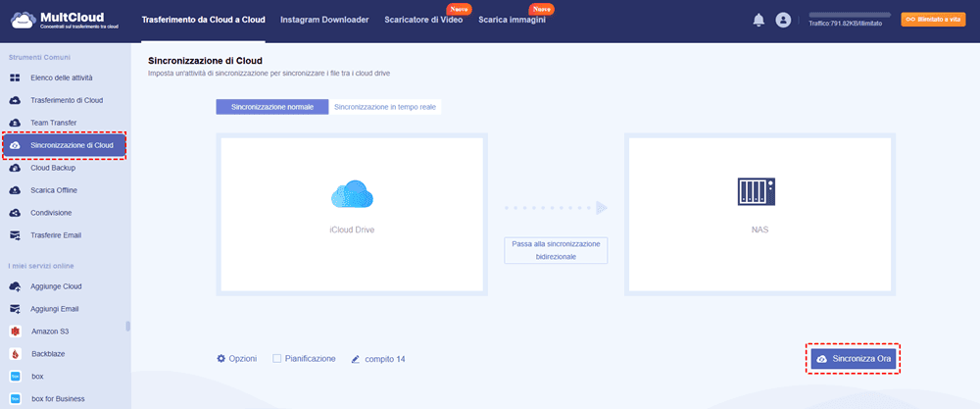Image resolution: width=980 pixels, height=409 pixels.
Task: Enable the Pianificazione checkbox
Action: (x=277, y=359)
